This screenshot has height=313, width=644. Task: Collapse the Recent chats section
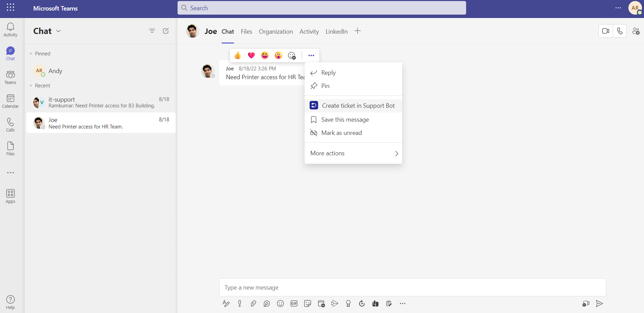click(x=32, y=85)
